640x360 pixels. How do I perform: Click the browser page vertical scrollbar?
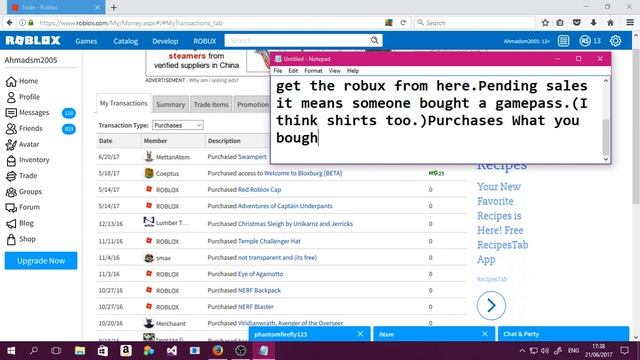pyautogui.click(x=636, y=126)
